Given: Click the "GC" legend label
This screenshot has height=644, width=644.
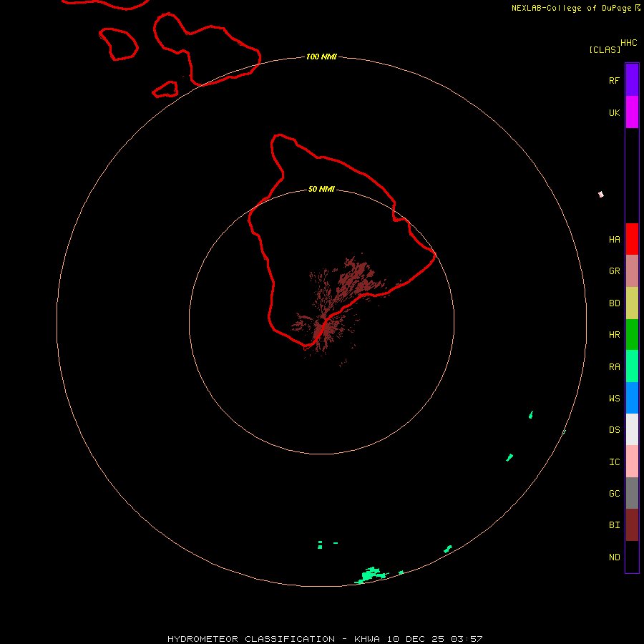Looking at the screenshot, I should tap(614, 494).
